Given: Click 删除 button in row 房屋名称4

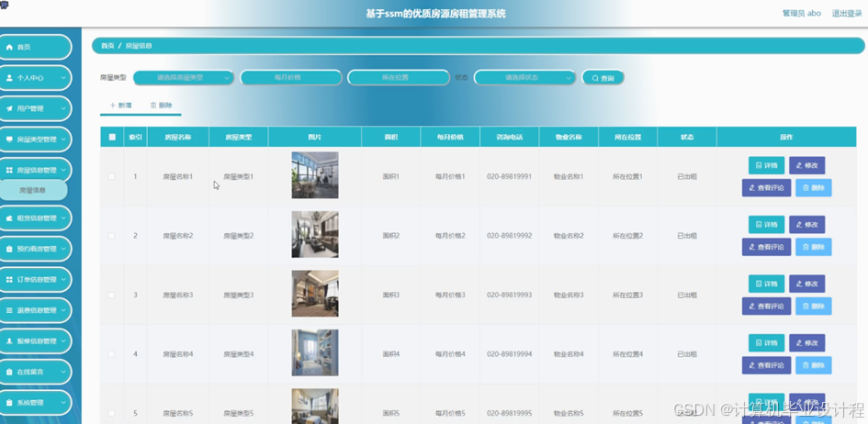Looking at the screenshot, I should 813,365.
